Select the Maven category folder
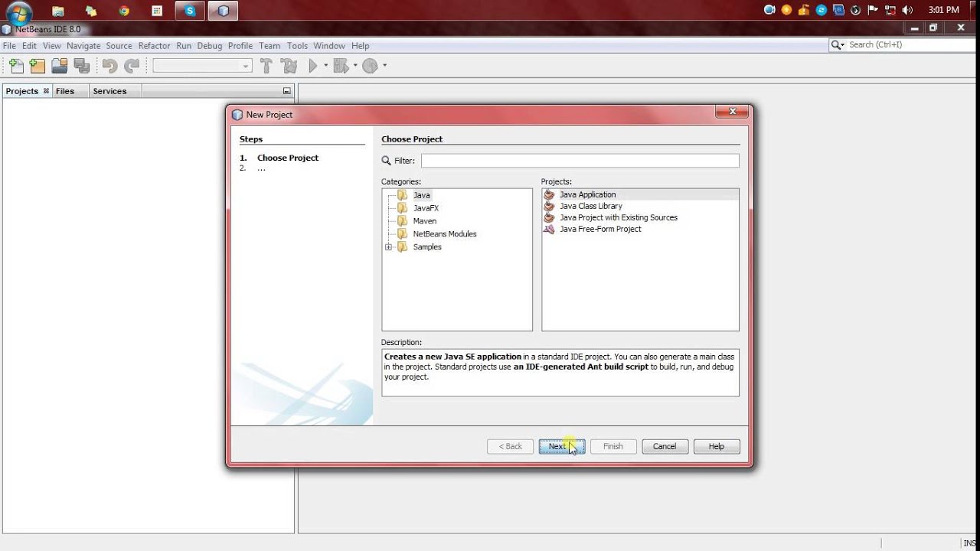Image resolution: width=980 pixels, height=551 pixels. point(424,221)
